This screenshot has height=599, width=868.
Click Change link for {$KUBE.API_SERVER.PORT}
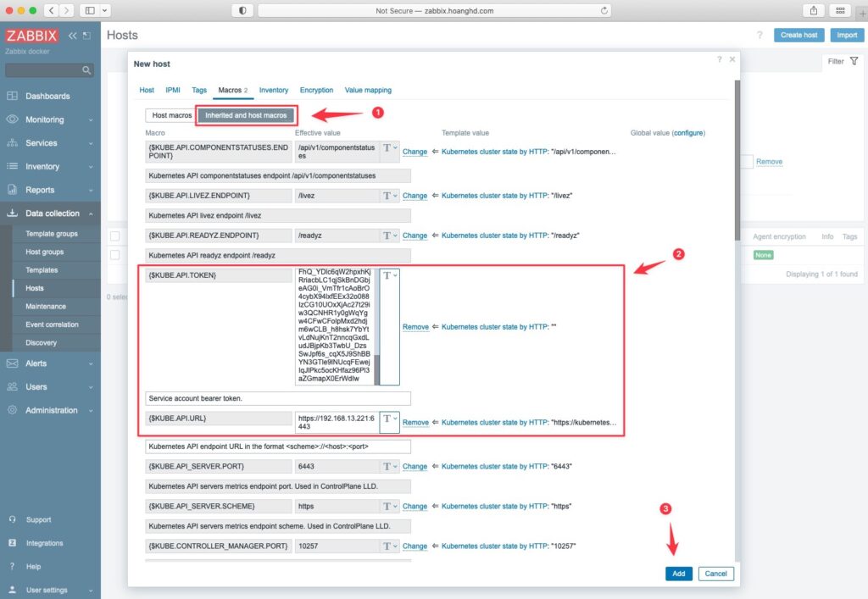415,466
